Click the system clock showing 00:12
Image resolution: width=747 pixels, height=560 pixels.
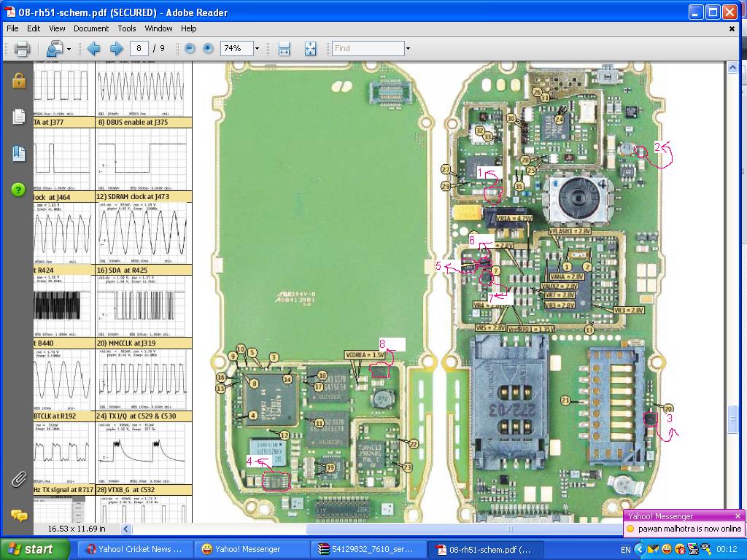(727, 550)
